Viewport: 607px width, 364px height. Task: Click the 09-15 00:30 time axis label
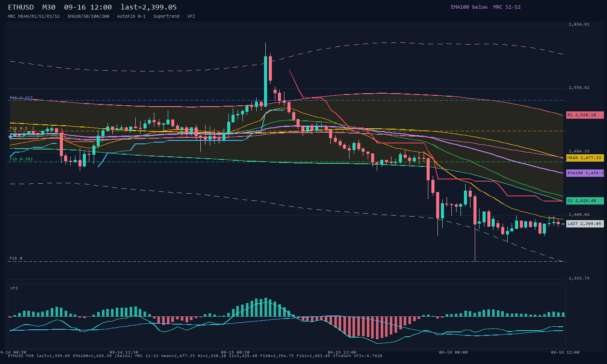point(235,352)
